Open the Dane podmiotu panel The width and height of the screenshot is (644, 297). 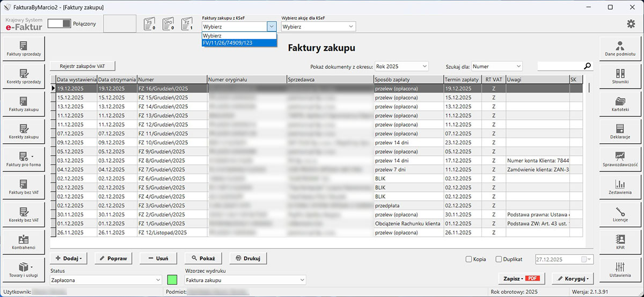[620, 48]
